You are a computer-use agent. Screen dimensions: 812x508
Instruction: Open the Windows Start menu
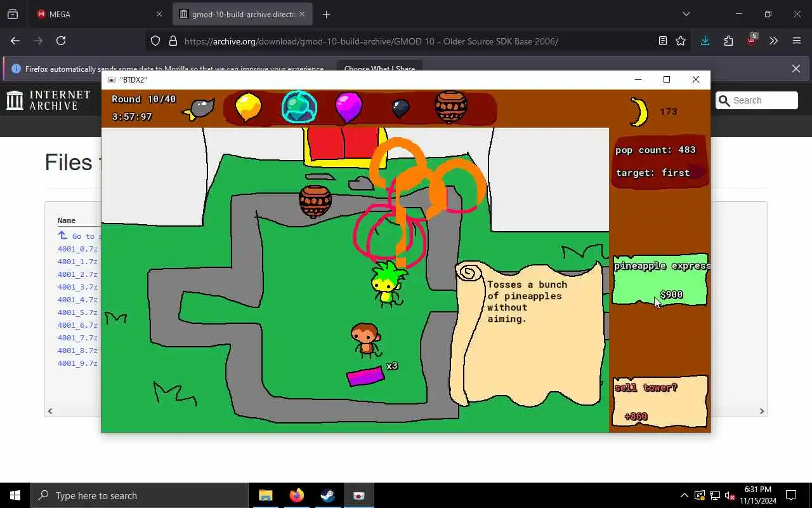(x=15, y=495)
